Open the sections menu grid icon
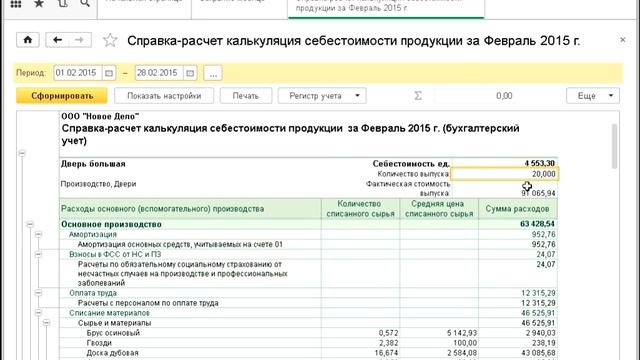Screen dimensions: 640x360 click(x=16, y=4)
